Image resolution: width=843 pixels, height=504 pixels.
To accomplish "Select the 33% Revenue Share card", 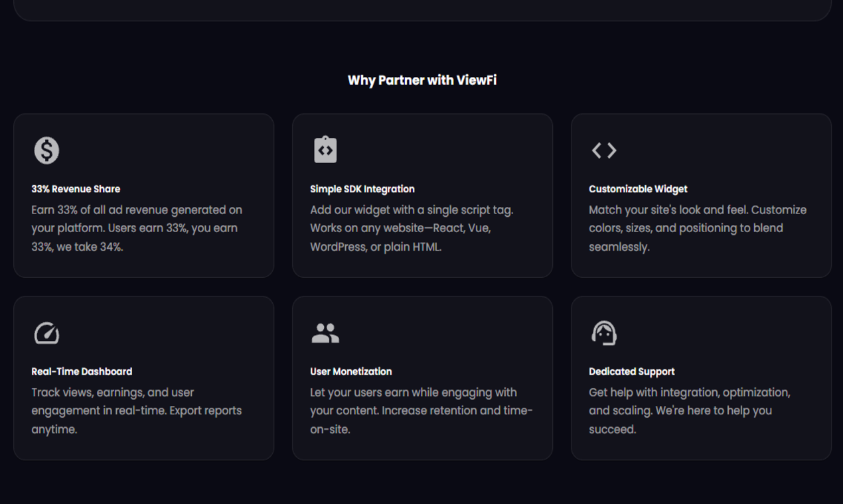I will click(x=143, y=195).
